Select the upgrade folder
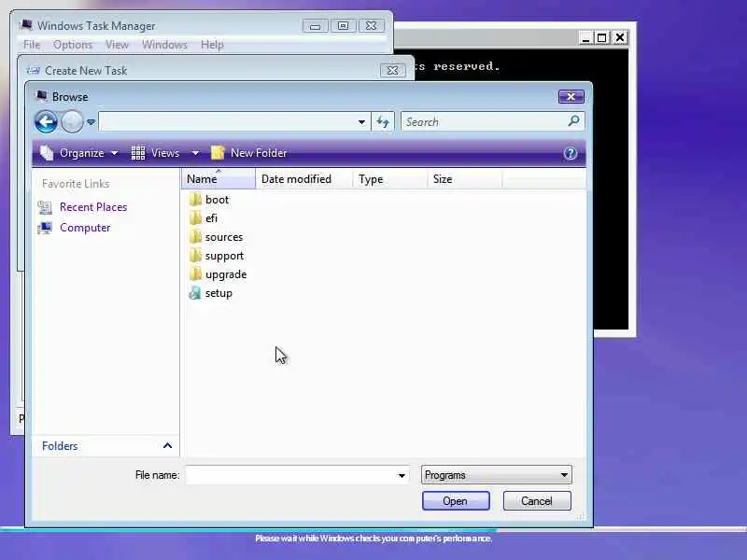 click(218, 274)
